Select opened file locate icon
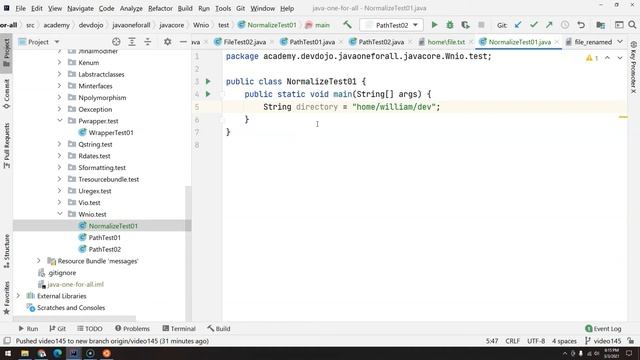Viewport: 640px width, 360px height. point(116,42)
